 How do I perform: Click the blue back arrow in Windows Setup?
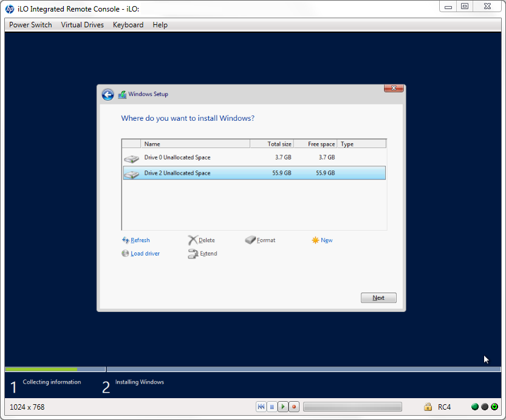[108, 95]
